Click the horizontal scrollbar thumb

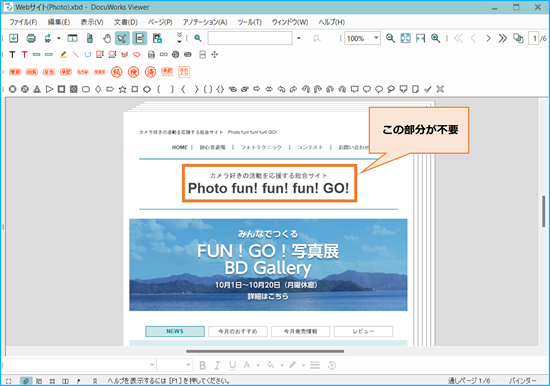click(x=265, y=351)
